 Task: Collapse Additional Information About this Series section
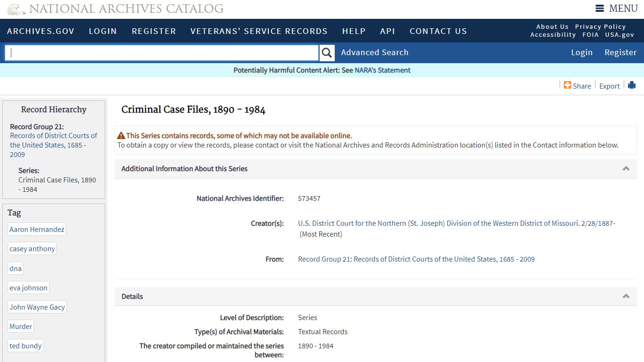626,168
